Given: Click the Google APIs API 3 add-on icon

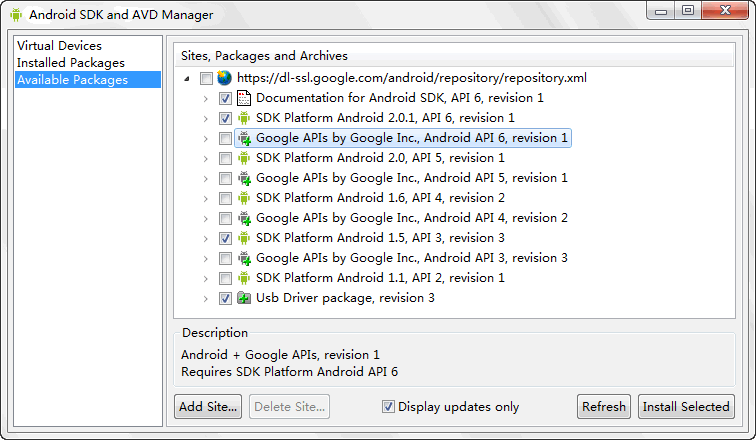Looking at the screenshot, I should pyautogui.click(x=244, y=258).
